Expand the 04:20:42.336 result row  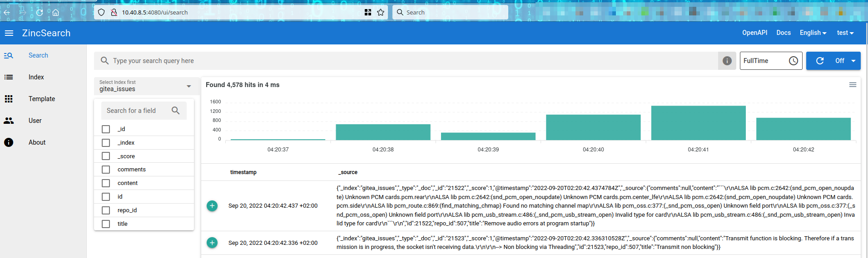tap(212, 243)
